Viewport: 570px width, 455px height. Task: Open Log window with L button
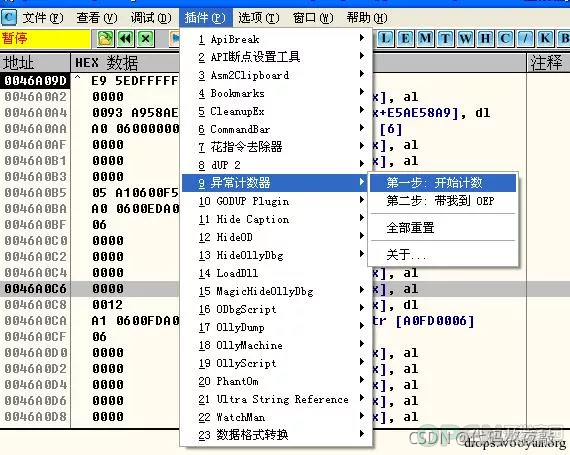(385, 38)
